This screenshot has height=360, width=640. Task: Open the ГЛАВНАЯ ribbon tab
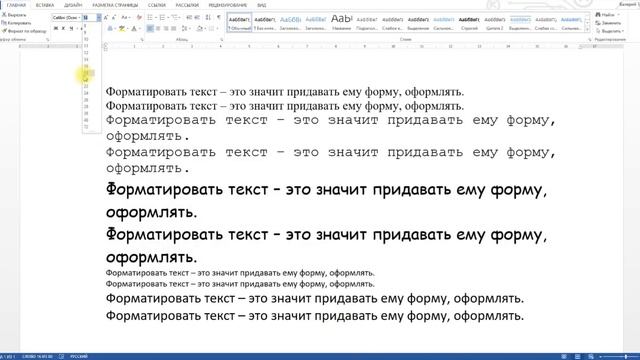coord(16,5)
